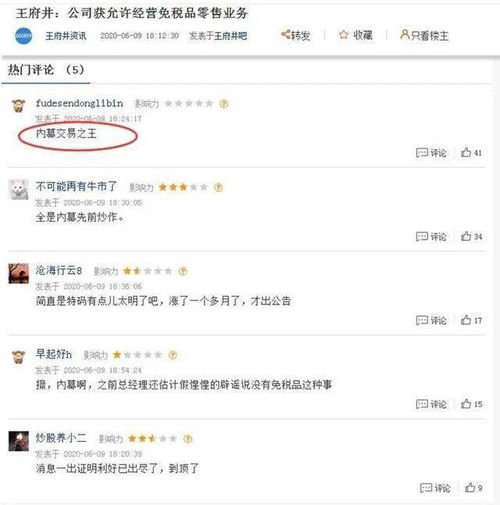
Task: Select 只看楼主 person icon
Action: (x=405, y=34)
